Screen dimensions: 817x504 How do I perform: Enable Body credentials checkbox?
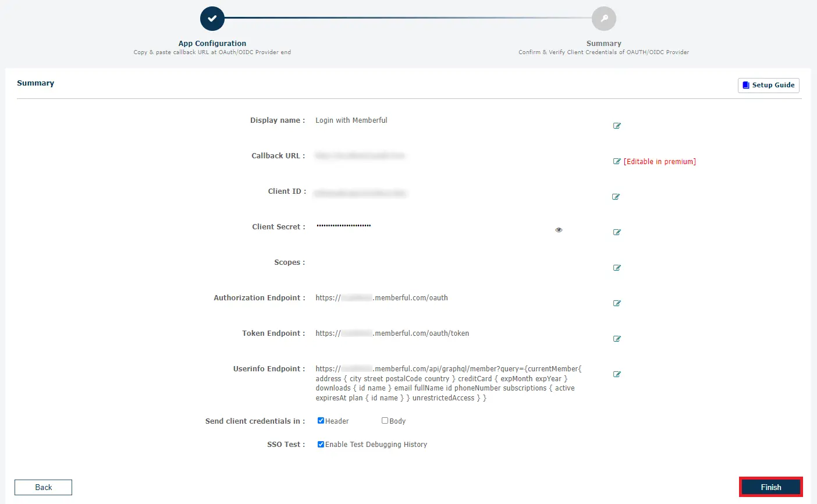pos(385,420)
